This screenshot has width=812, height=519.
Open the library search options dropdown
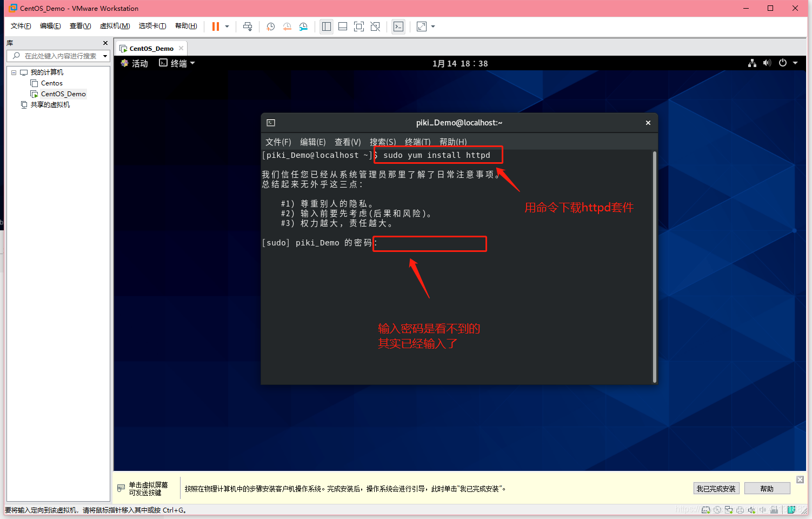click(x=105, y=56)
